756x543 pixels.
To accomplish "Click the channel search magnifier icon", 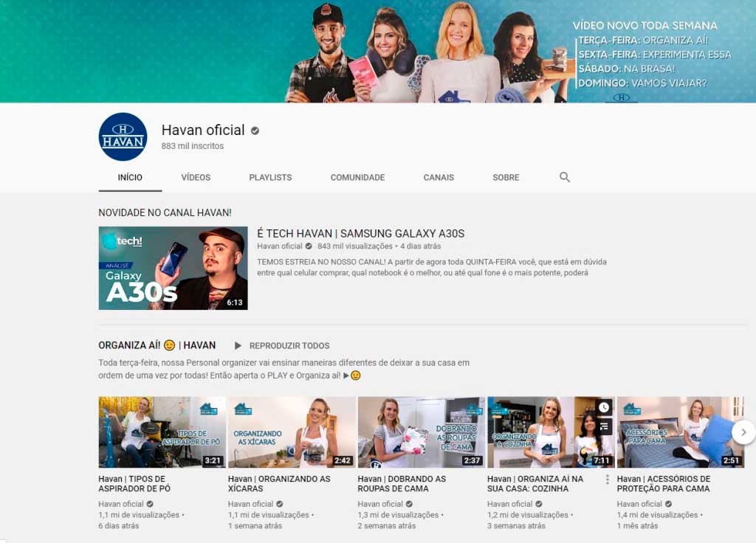I will click(x=565, y=177).
